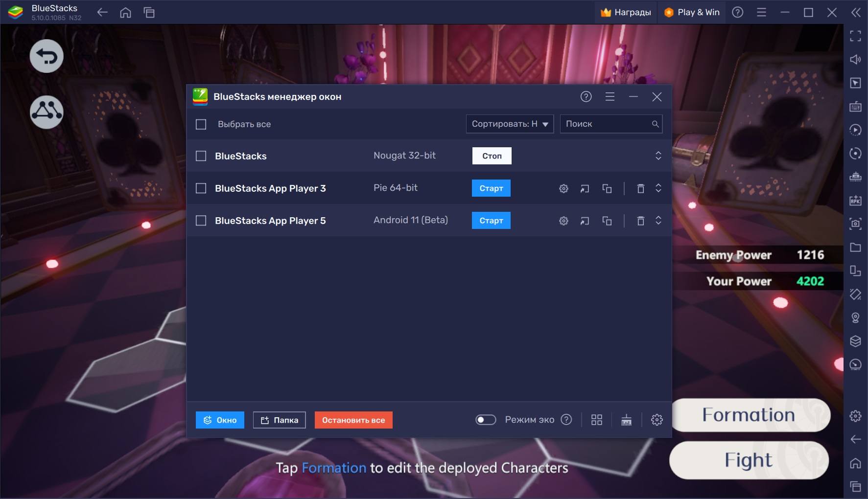Toggle Режим эко switch
Viewport: 868px width, 499px height.
486,420
